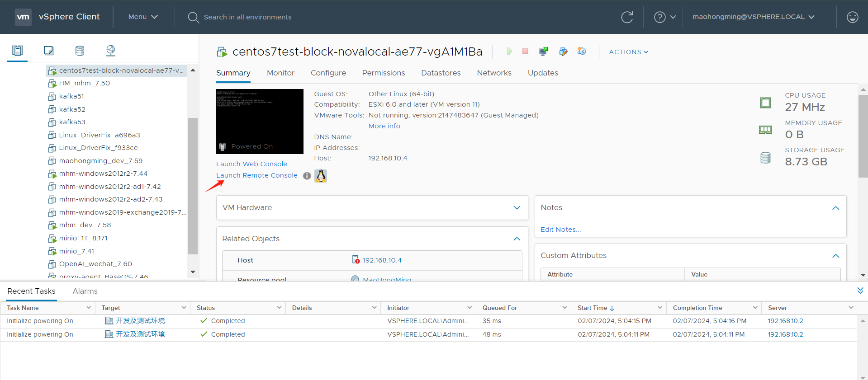
Task: Collapse the Notes panel
Action: (835, 208)
